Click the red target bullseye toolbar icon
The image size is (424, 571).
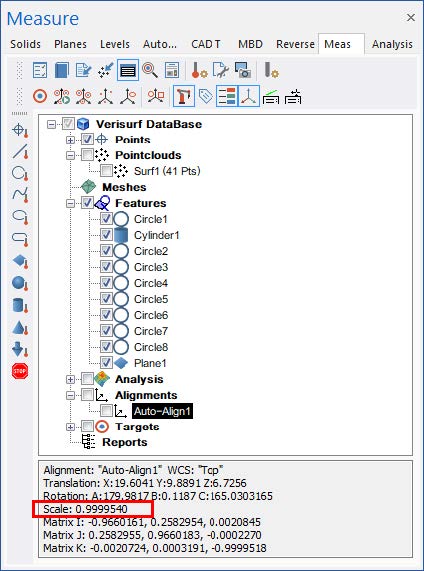coord(40,97)
